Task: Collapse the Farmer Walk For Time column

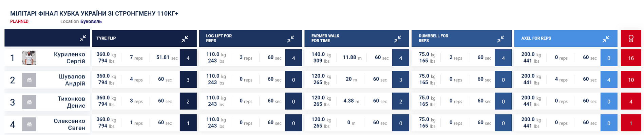Action: pos(397,39)
